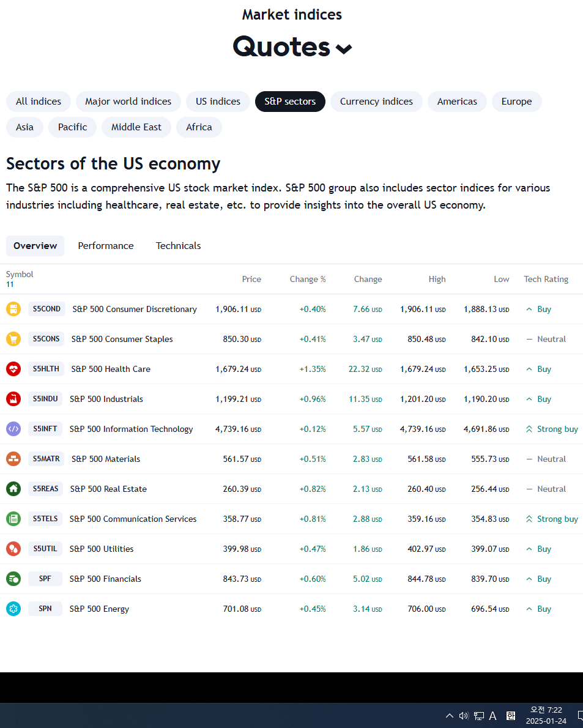This screenshot has height=728, width=583.
Task: Open the S5INDU ticker symbol
Action: [x=45, y=399]
